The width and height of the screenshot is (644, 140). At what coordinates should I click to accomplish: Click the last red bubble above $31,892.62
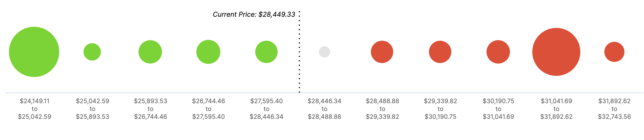pyautogui.click(x=614, y=52)
